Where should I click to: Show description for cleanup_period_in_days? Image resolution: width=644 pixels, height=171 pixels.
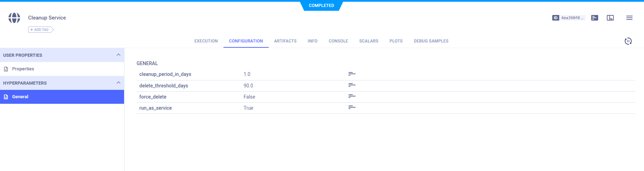pos(352,74)
